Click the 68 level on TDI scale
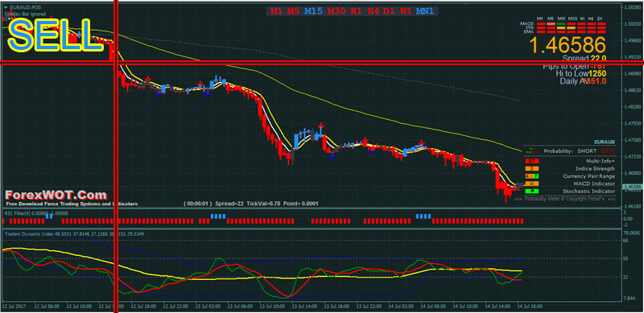 tap(625, 241)
